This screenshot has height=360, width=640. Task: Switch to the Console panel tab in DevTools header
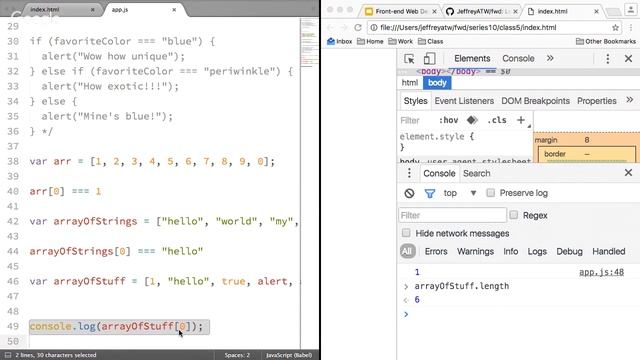click(x=518, y=58)
